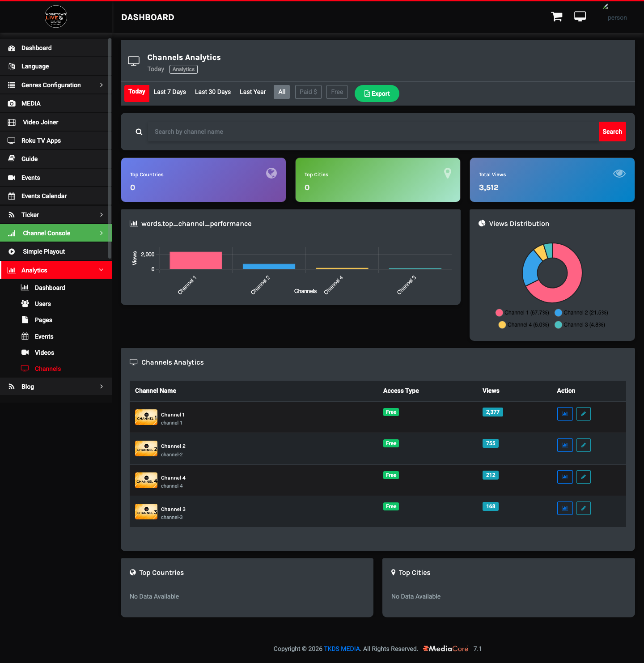Select the Today tab
The width and height of the screenshot is (644, 663).
pos(137,93)
